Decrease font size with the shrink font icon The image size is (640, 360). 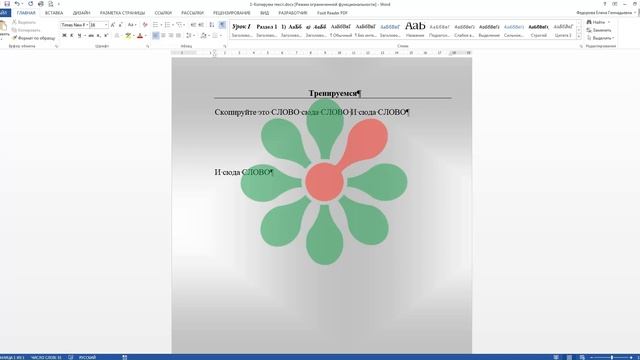pos(121,25)
